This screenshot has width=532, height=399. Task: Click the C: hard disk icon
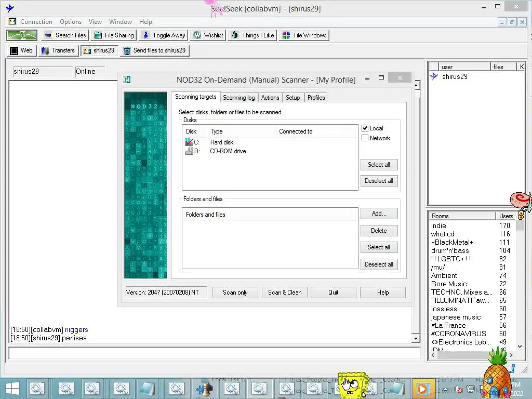(189, 142)
